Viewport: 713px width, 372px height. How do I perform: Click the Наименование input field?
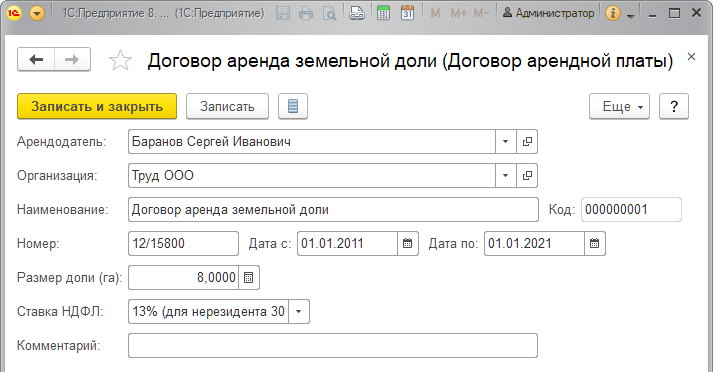point(333,210)
